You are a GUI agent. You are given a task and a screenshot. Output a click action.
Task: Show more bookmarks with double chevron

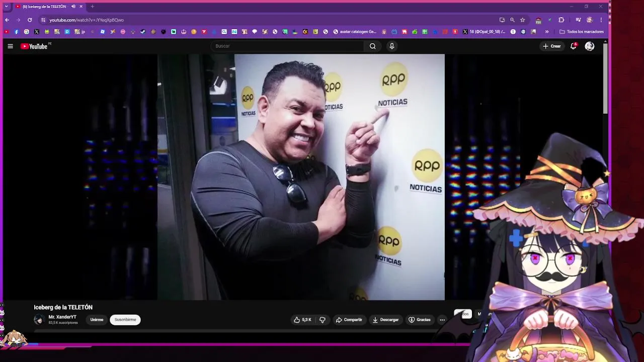pos(547,32)
